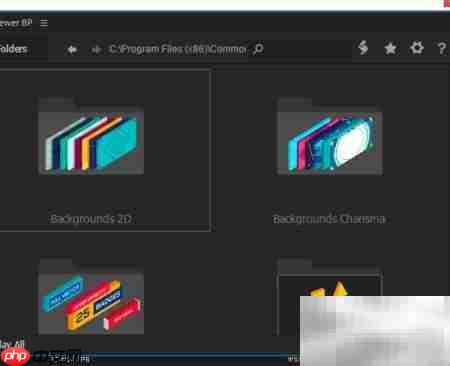Open the panel hamburger menu
Screen dimensions: 450x366
44,23
